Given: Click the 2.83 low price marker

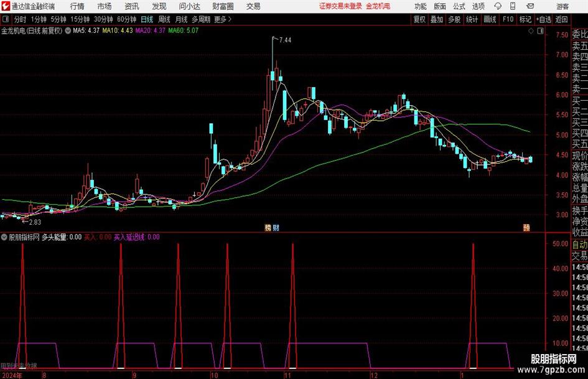Looking at the screenshot, I should tap(35, 222).
